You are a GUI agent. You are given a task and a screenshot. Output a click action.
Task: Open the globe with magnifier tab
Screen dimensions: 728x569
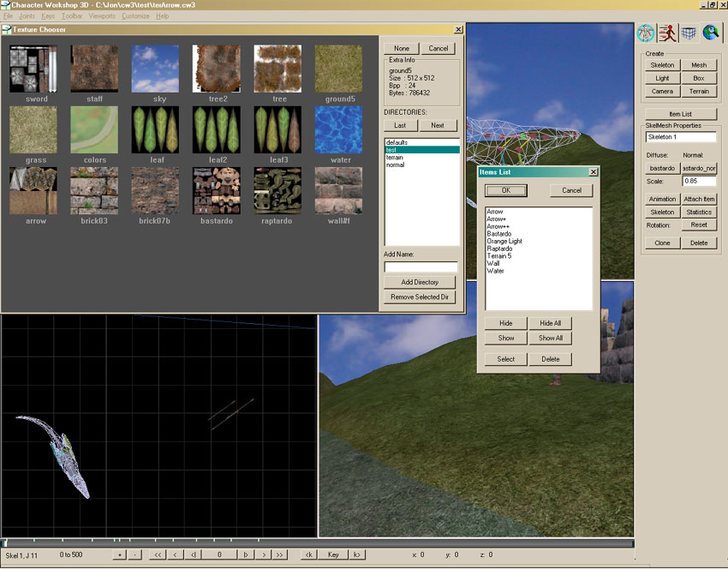[711, 33]
